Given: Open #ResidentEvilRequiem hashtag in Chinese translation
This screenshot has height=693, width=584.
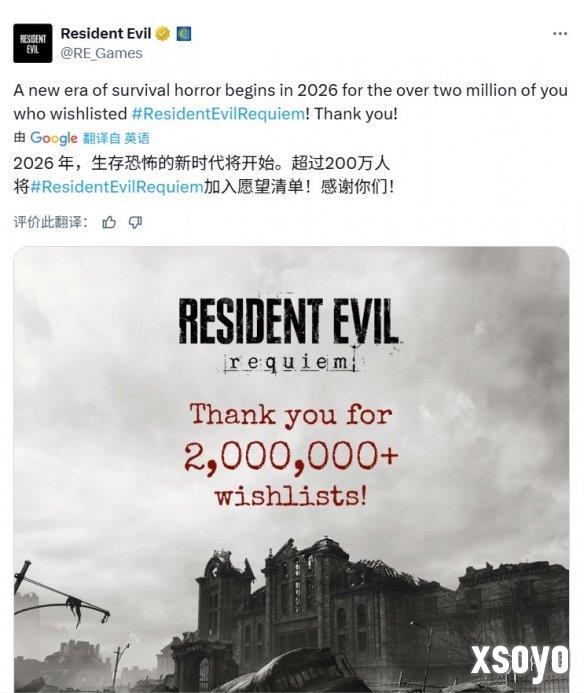Looking at the screenshot, I should pyautogui.click(x=117, y=187).
